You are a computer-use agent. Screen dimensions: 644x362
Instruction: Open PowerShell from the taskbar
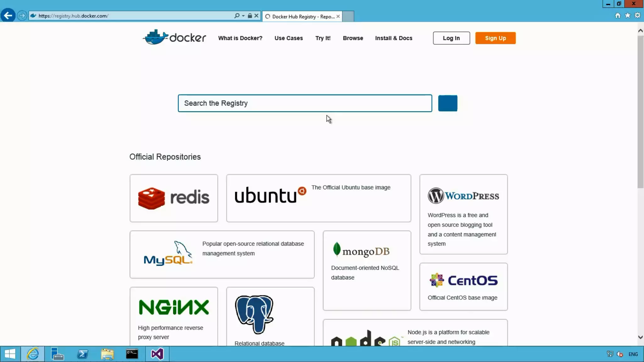coord(82,354)
